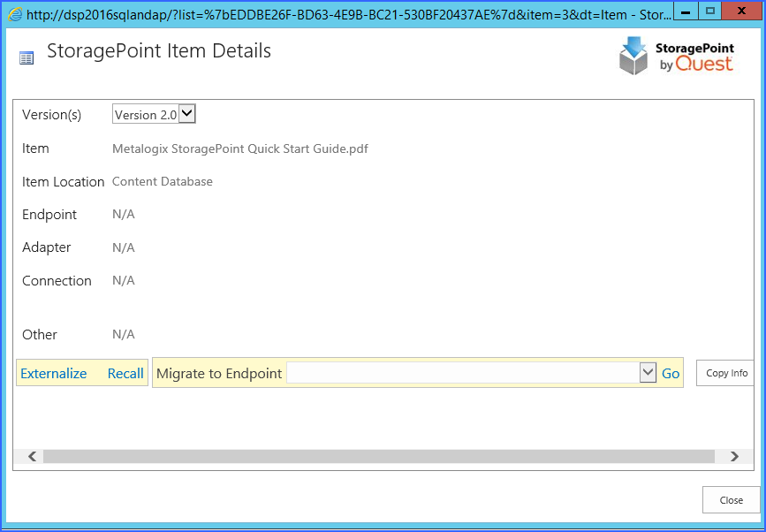Screen dimensions: 766x532
Task: Click the Go link
Action: pyautogui.click(x=671, y=374)
